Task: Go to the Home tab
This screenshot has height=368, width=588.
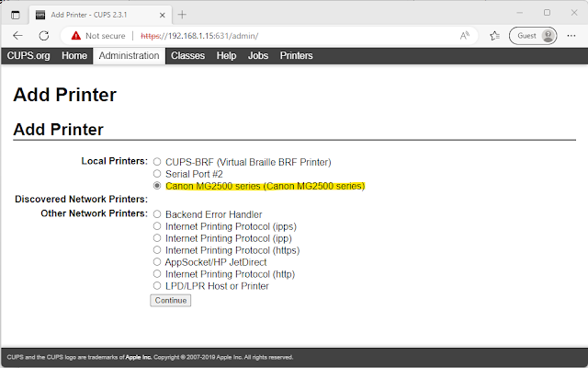Action: 74,55
